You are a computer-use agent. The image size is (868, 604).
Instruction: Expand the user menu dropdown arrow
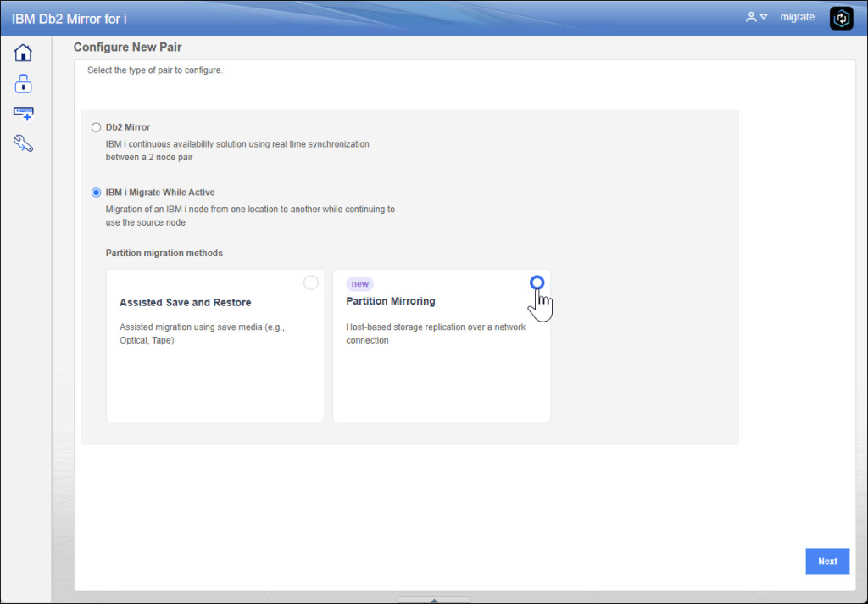764,17
